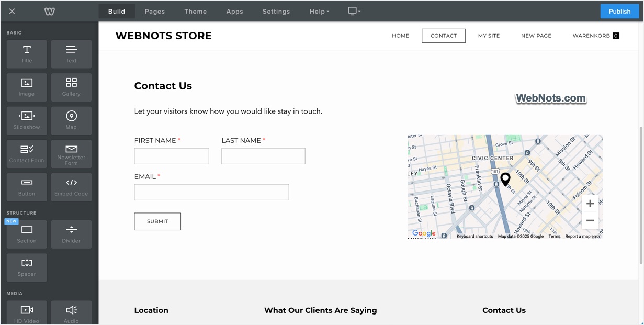Open the device preview dropdown
This screenshot has width=644, height=325.
[354, 11]
